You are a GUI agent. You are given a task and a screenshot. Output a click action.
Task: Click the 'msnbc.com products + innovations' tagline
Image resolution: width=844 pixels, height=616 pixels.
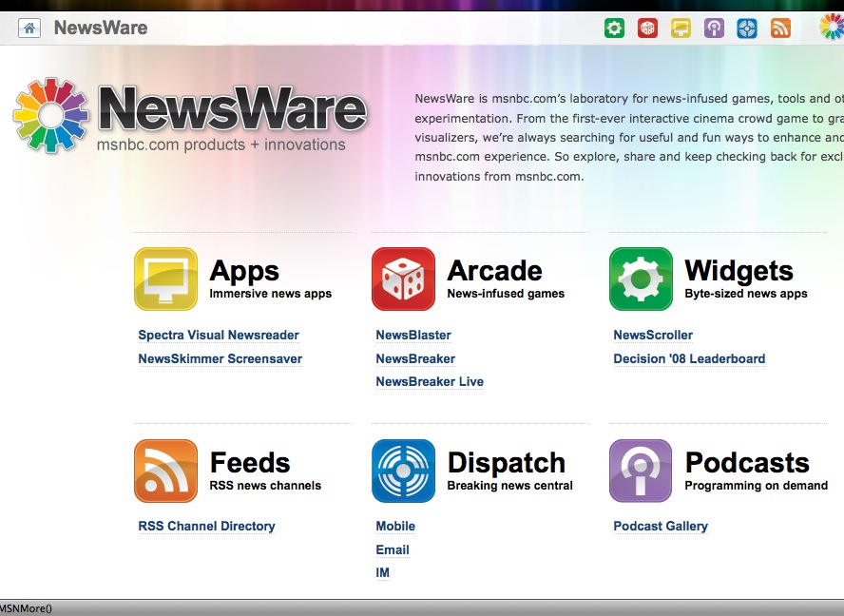click(221, 144)
